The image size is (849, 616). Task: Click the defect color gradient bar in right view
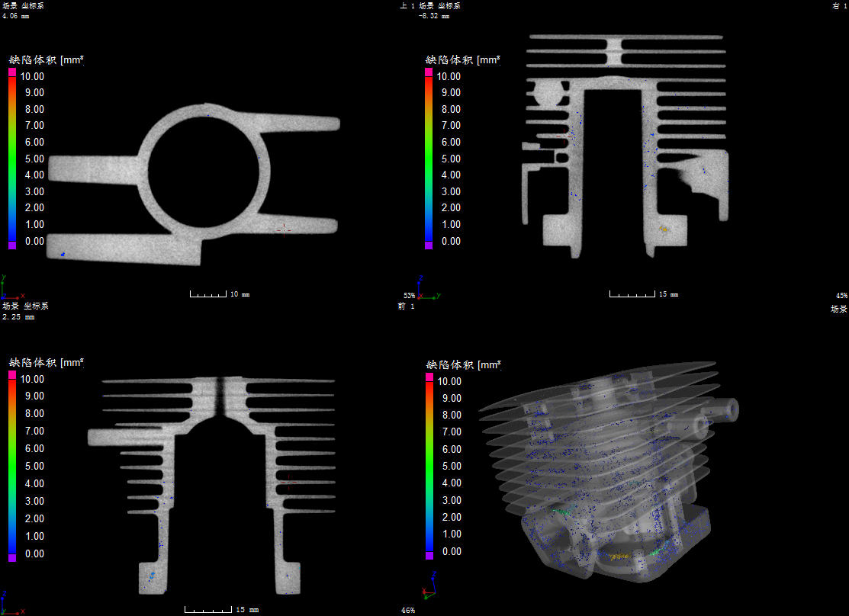429,158
